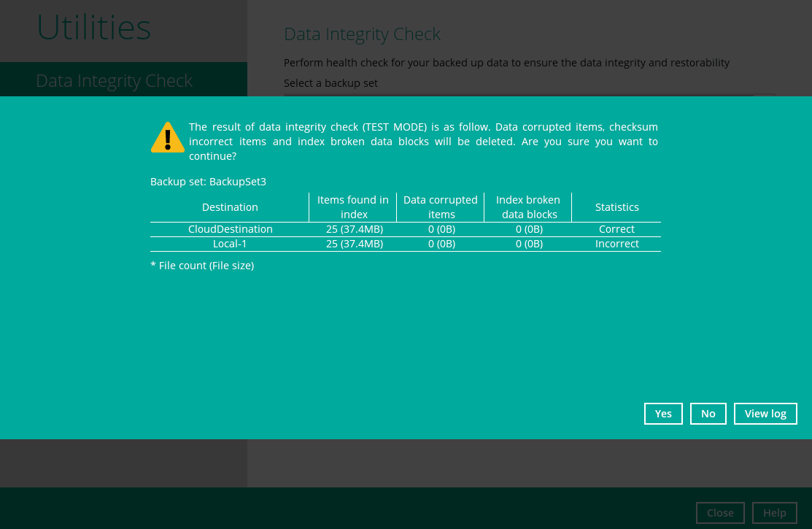The image size is (812, 529).
Task: Select the Local-1 destination row
Action: (230, 244)
